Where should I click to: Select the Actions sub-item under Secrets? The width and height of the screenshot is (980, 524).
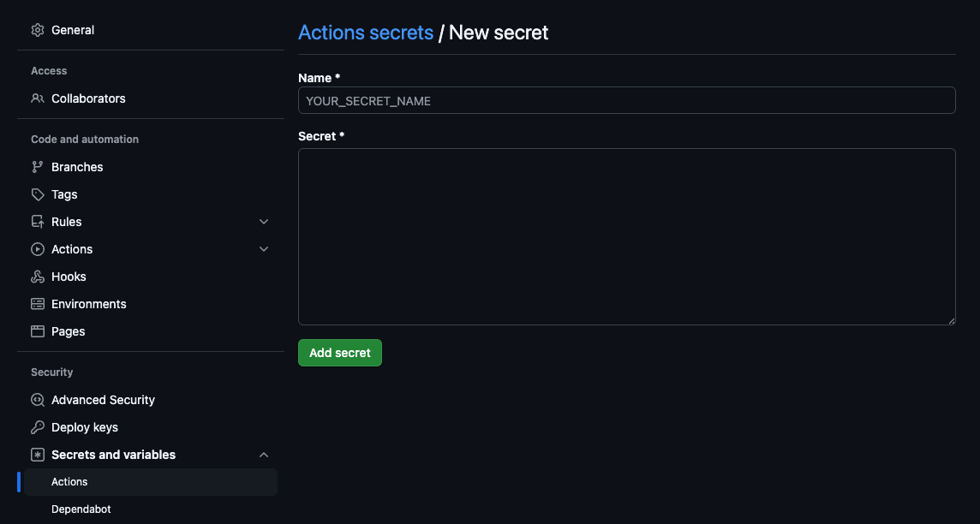[x=70, y=482]
